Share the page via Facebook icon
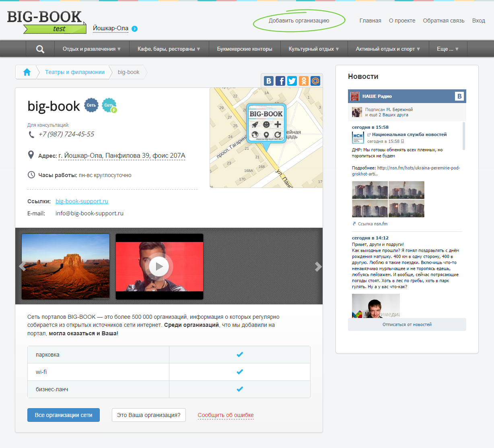Image resolution: width=494 pixels, height=448 pixels. [x=280, y=81]
